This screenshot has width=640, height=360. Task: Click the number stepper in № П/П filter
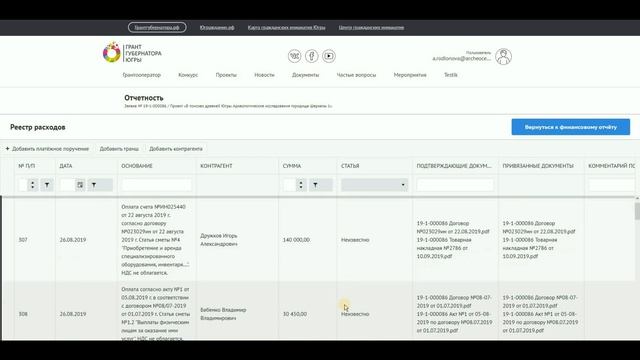(x=33, y=185)
